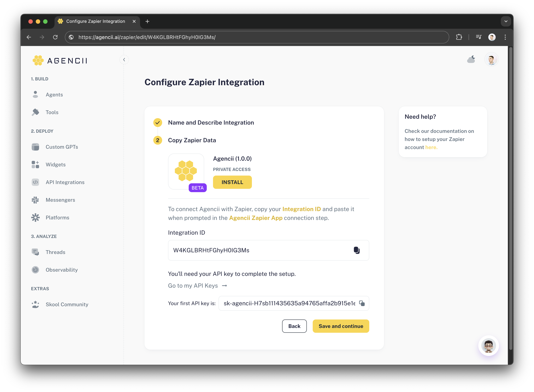This screenshot has width=534, height=392.
Task: Collapse the sidebar with the chevron button
Action: pyautogui.click(x=124, y=60)
